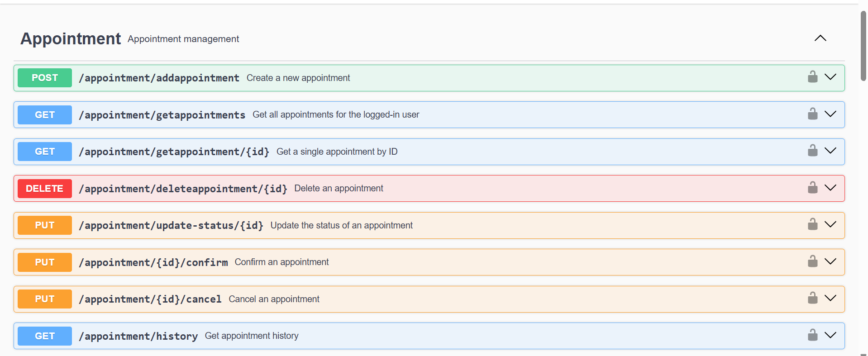The image size is (868, 356).
Task: Click the Appointment section heading
Action: (71, 39)
